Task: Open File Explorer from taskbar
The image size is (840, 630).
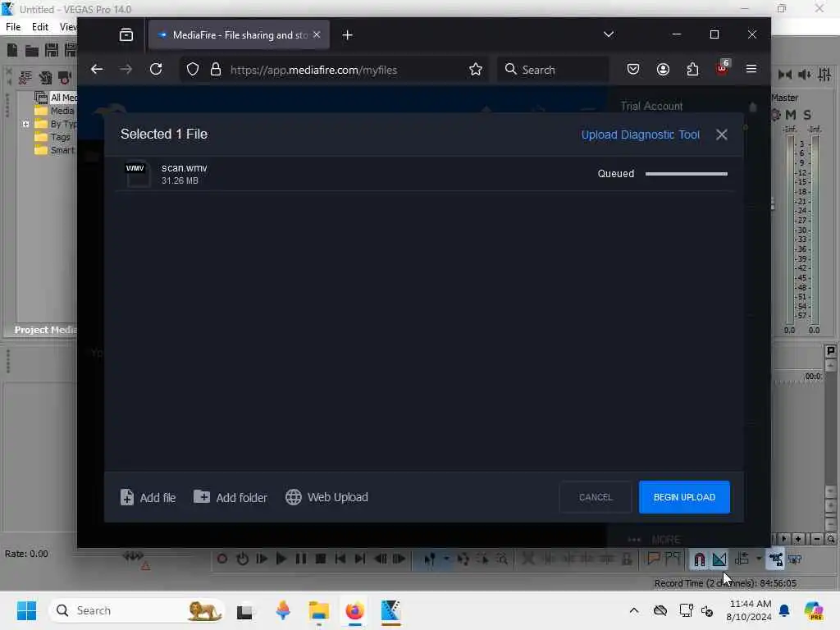Action: tap(319, 610)
